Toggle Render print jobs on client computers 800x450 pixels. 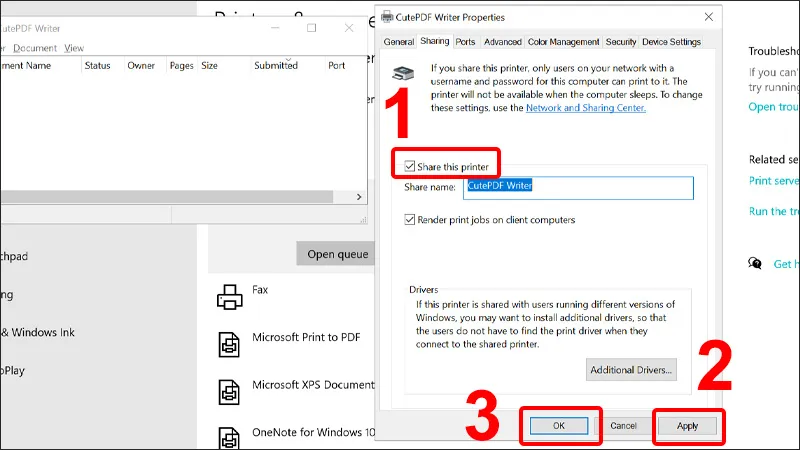point(410,220)
